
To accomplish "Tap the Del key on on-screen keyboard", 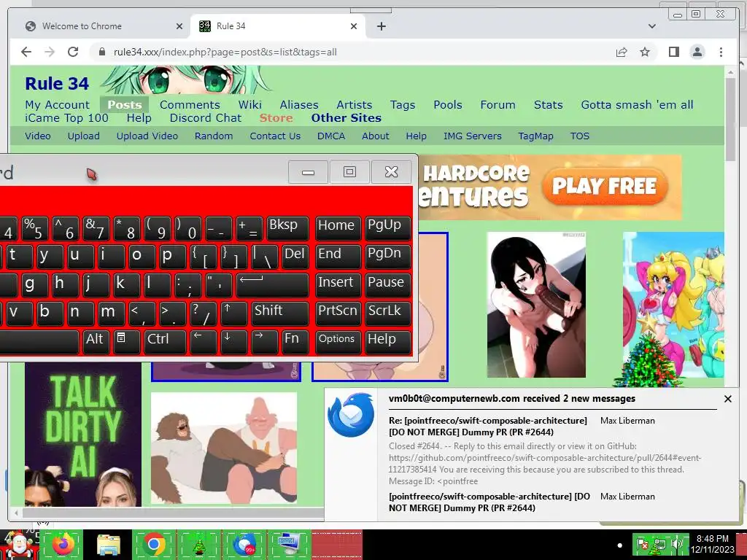I will coord(295,257).
